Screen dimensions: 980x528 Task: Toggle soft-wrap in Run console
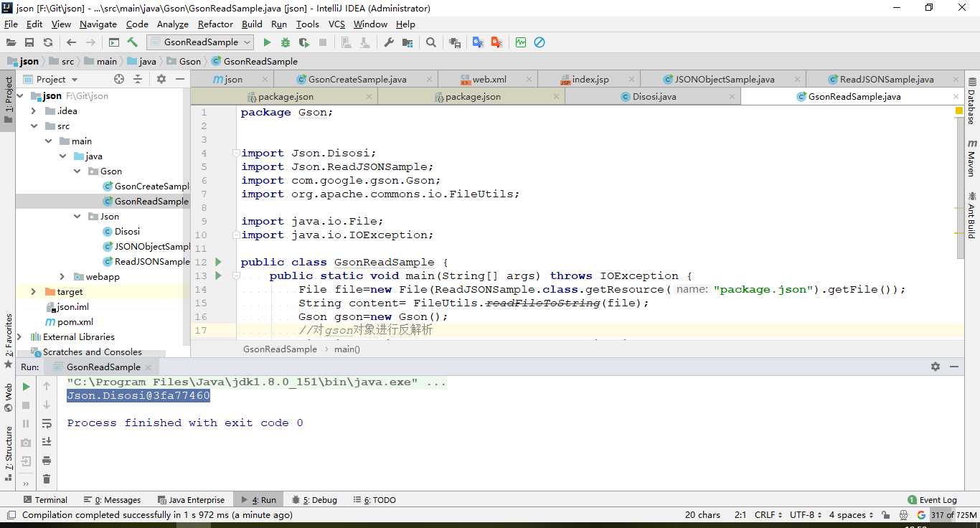[x=47, y=423]
